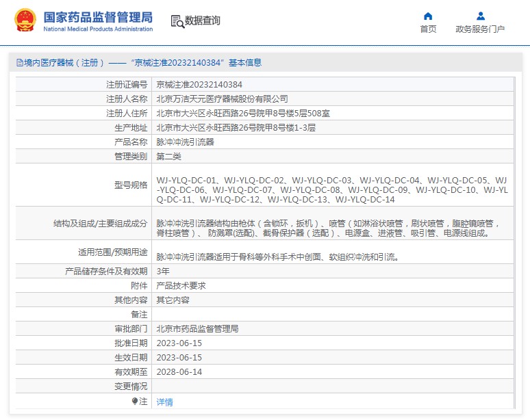Click the national emblem logo
Image resolution: width=530 pixels, height=420 pixels.
25,21
